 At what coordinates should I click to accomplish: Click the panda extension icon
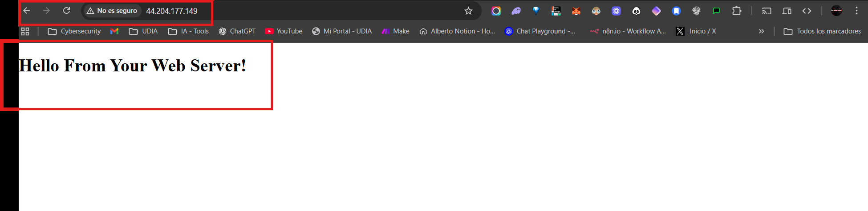pyautogui.click(x=636, y=11)
